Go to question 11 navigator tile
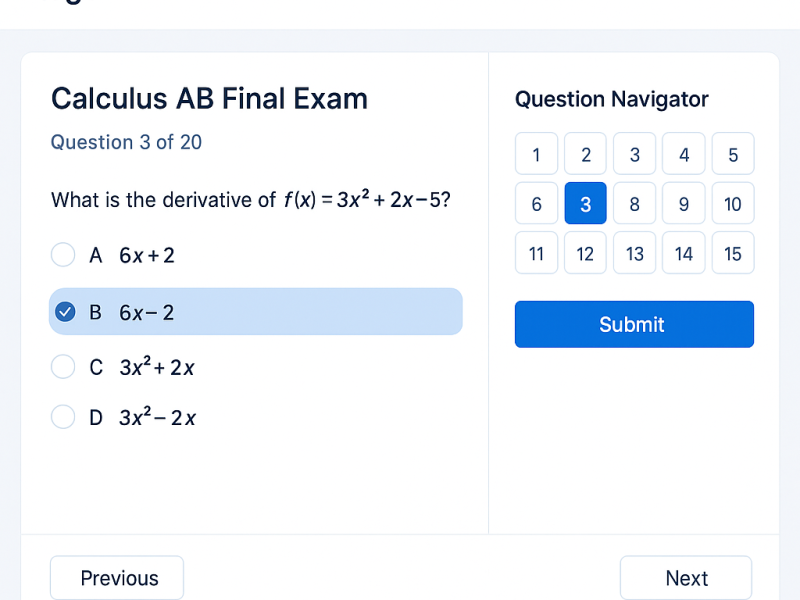800x600 pixels. pos(537,253)
